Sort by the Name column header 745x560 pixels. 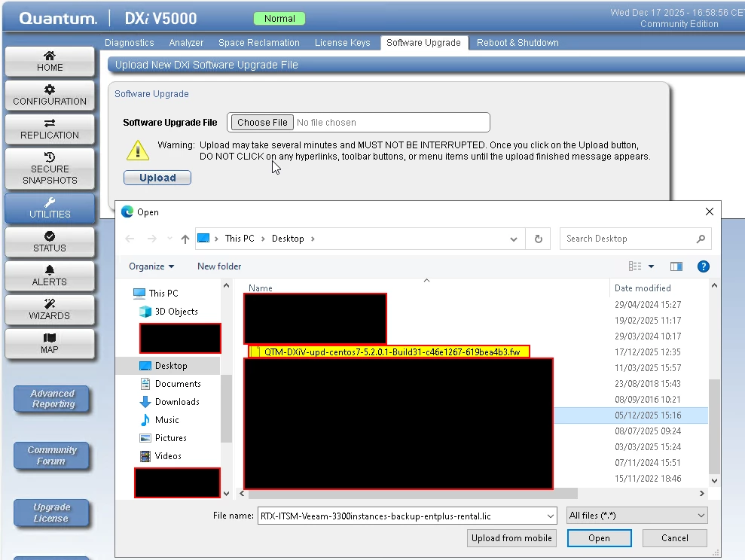coord(261,288)
